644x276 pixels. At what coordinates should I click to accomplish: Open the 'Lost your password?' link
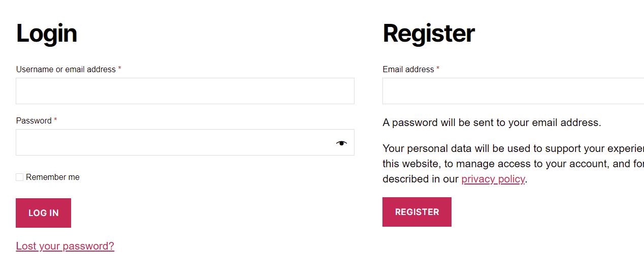click(65, 246)
